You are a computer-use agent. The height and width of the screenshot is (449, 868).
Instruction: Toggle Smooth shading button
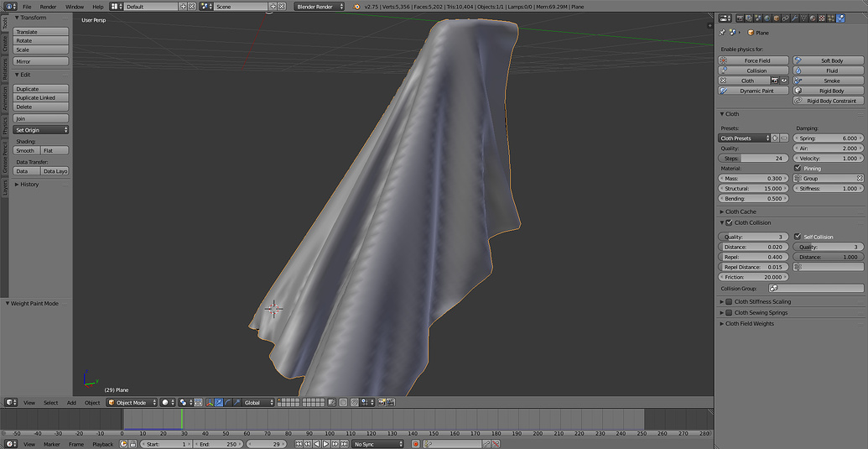tap(27, 150)
